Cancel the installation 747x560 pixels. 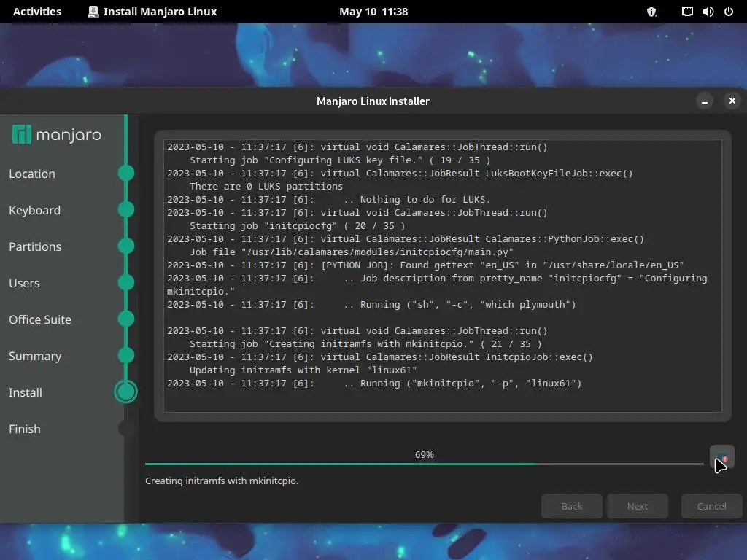click(712, 506)
